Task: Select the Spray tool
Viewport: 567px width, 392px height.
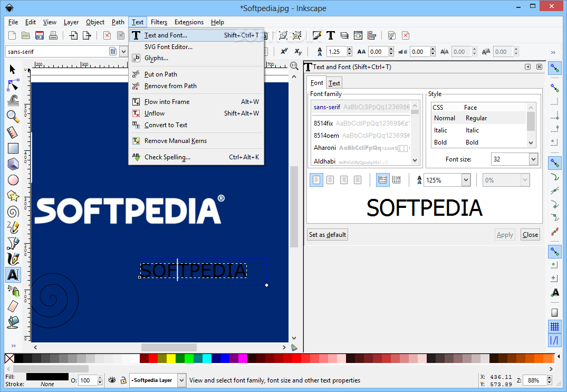Action: 13,291
